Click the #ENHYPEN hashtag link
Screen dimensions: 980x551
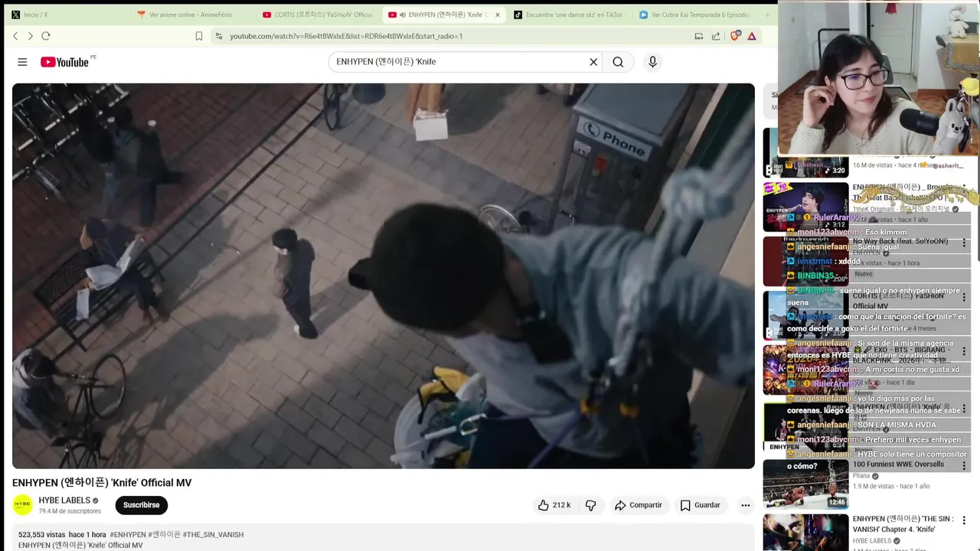[127, 535]
